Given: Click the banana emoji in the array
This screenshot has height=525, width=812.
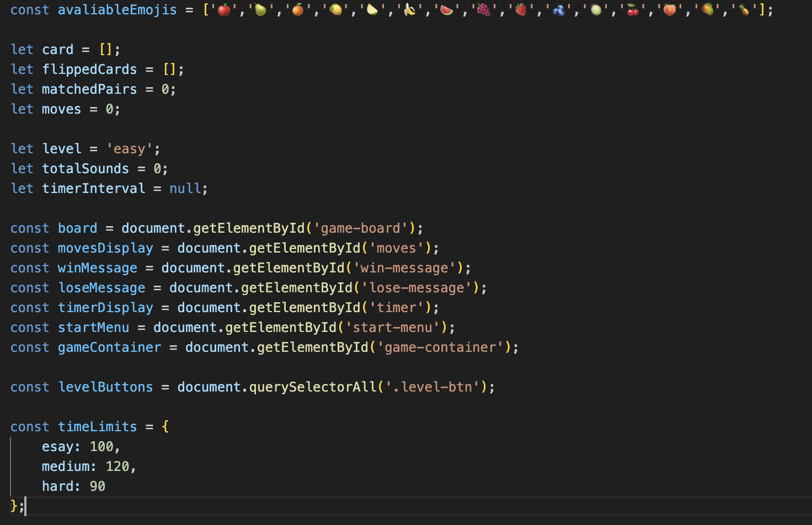Looking at the screenshot, I should tap(409, 9).
